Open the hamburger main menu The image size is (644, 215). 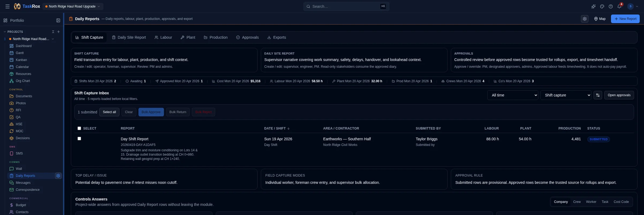click(8, 6)
